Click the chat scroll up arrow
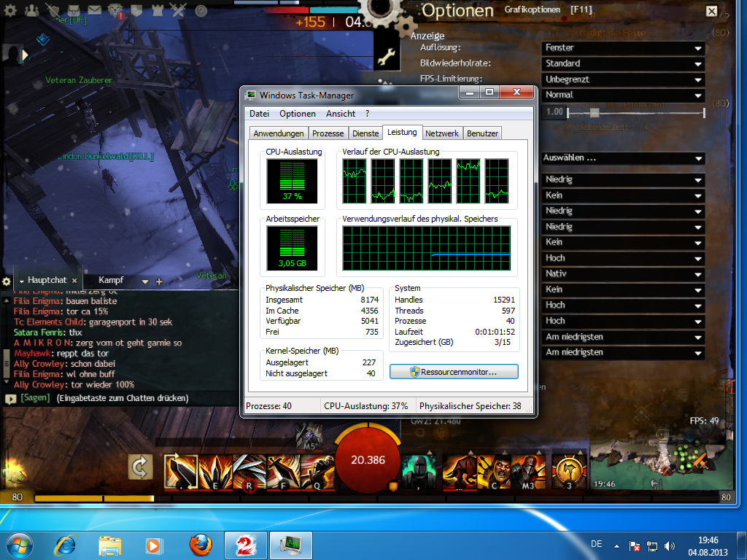Image resolution: width=747 pixels, height=560 pixels. pyautogui.click(x=6, y=300)
